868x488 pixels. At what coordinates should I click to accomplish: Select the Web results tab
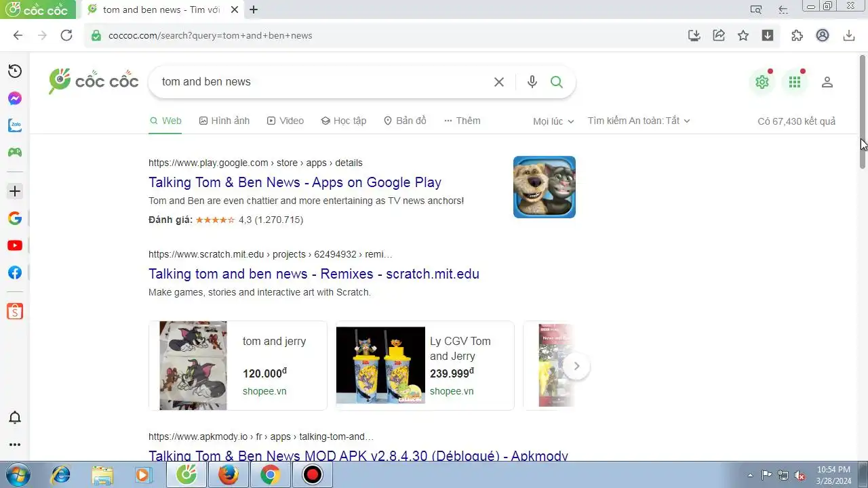[x=165, y=121]
